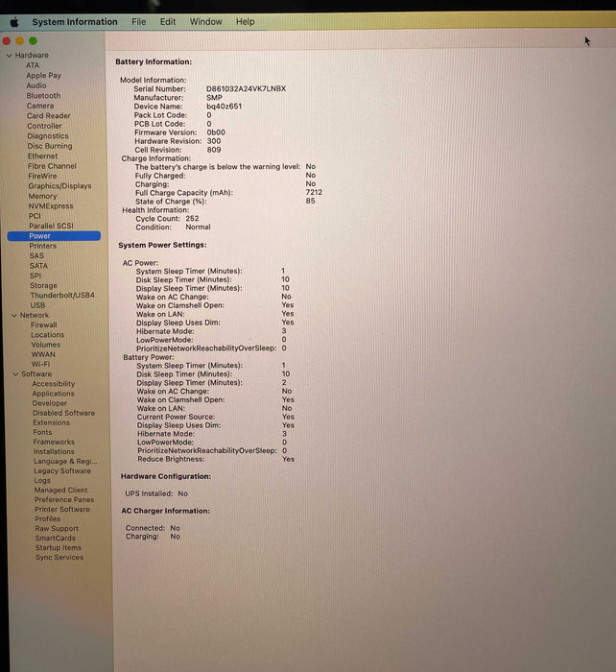Select Printers in the sidebar
This screenshot has width=616, height=672.
coord(42,246)
